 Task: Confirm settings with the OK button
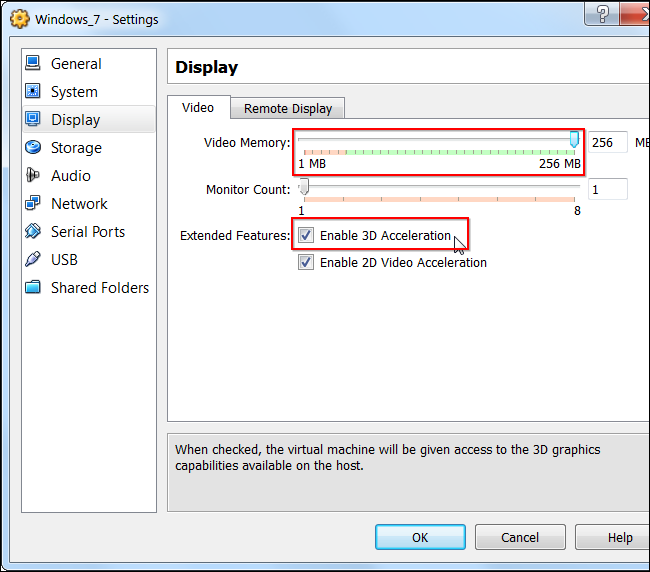(420, 537)
